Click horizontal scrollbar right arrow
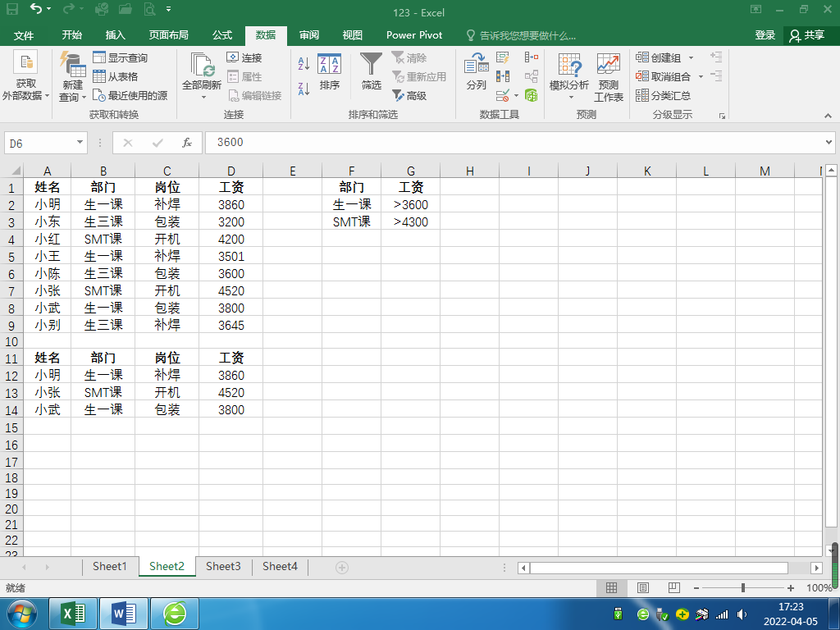This screenshot has width=840, height=630. (816, 568)
